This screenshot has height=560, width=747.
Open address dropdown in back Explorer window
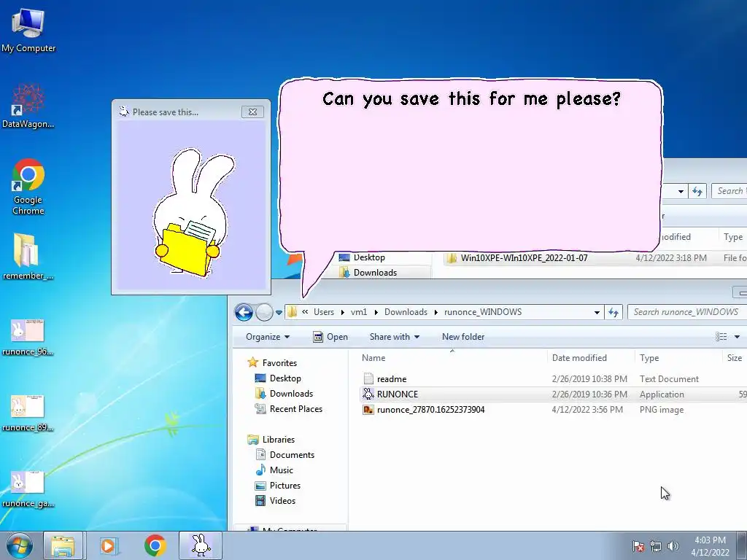pos(681,192)
